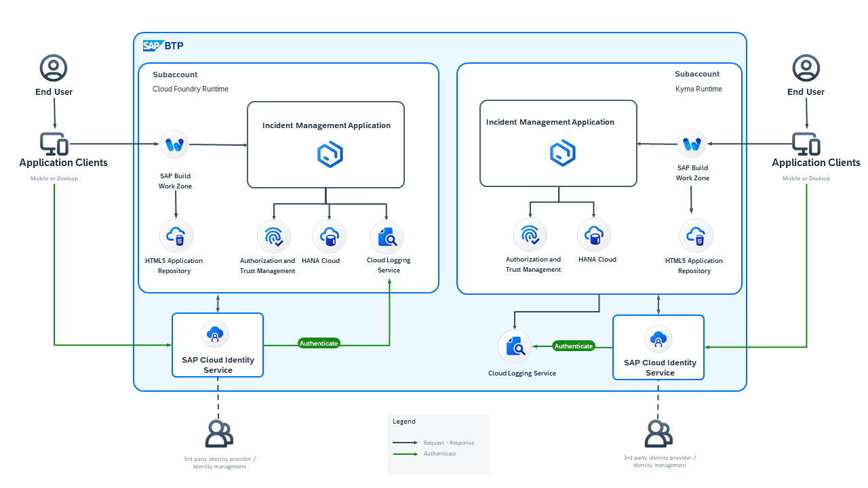Click the End User person icon on the left

[x=54, y=68]
